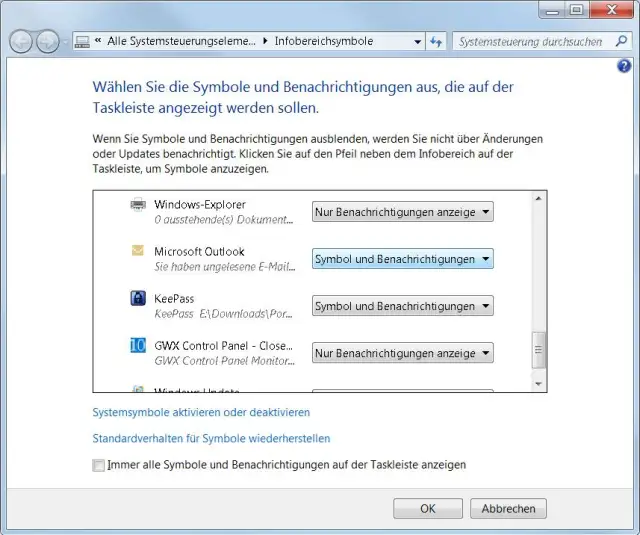Click the computer icon in address bar

[82, 42]
